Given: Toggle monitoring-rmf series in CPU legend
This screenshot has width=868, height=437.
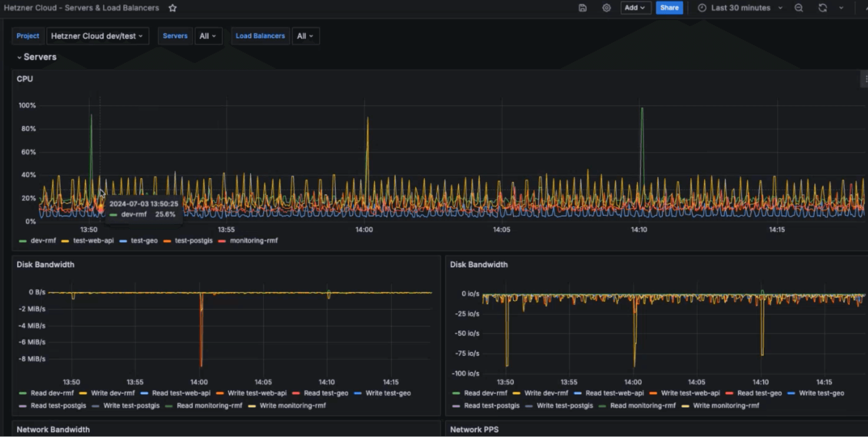Looking at the screenshot, I should [x=254, y=240].
